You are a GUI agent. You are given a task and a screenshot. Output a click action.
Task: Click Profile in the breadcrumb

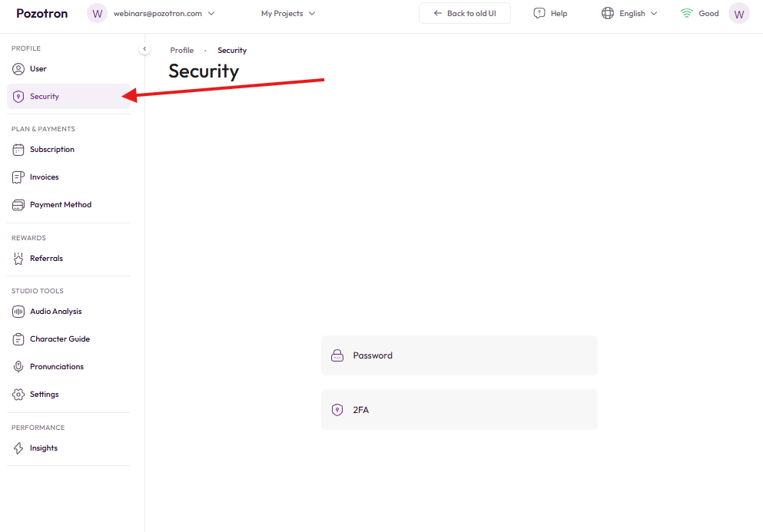click(182, 51)
